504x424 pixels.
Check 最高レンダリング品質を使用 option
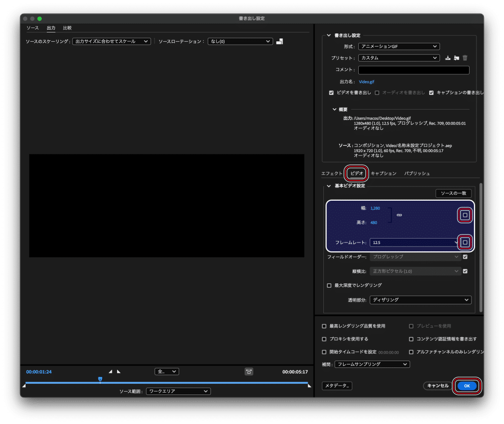tap(324, 326)
